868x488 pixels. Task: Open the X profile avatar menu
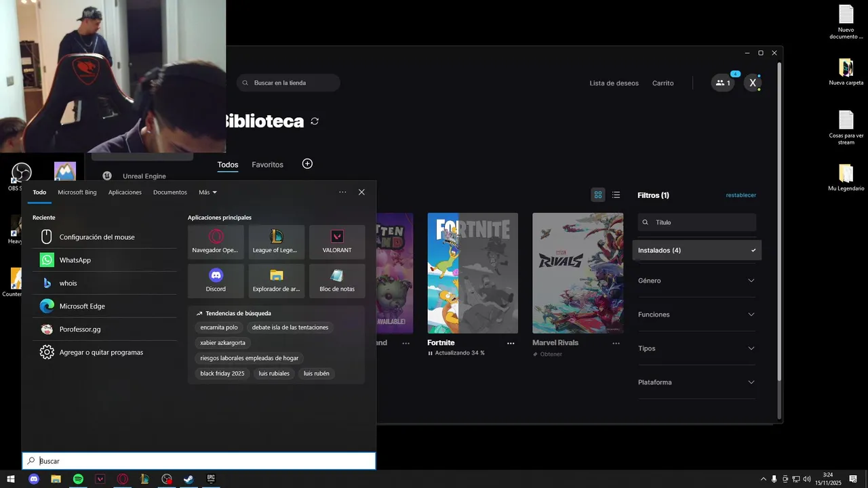[x=752, y=83]
